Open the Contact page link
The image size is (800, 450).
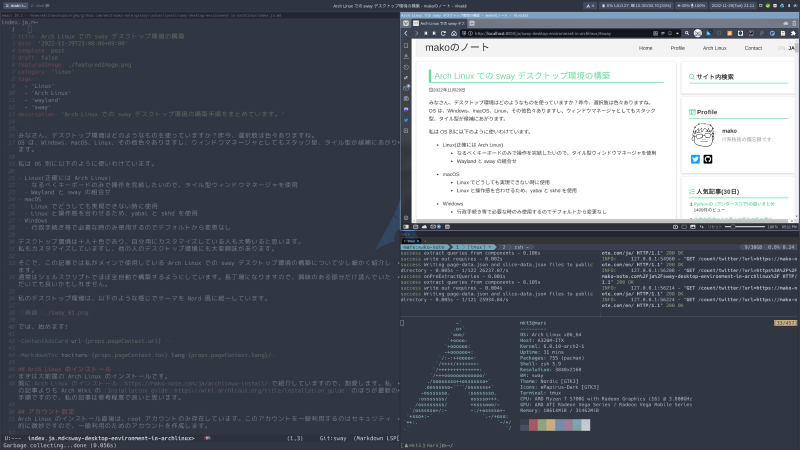click(x=753, y=48)
